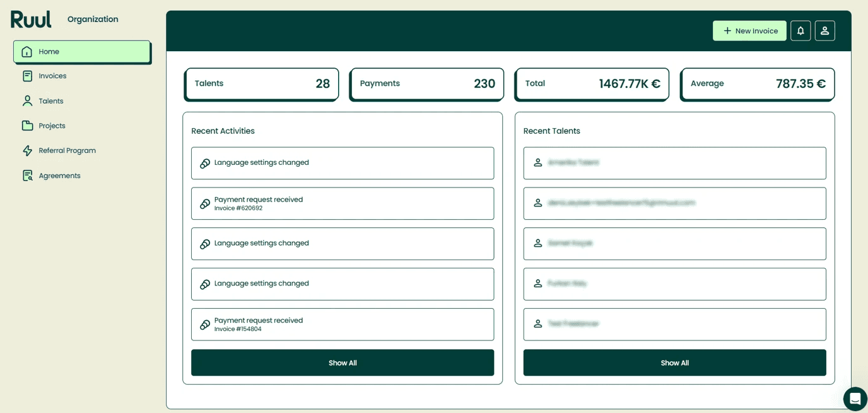Click the Talents 28 stat card
This screenshot has height=413, width=868.
(x=262, y=84)
